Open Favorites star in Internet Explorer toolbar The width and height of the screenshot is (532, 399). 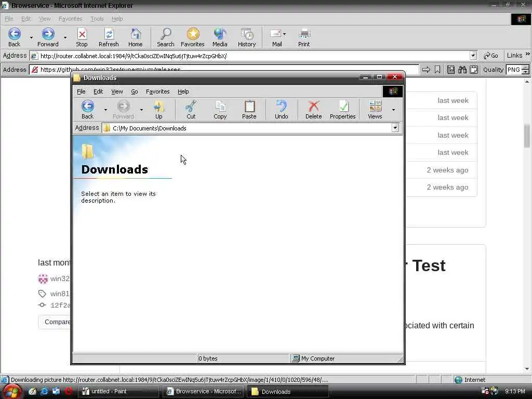pyautogui.click(x=193, y=37)
